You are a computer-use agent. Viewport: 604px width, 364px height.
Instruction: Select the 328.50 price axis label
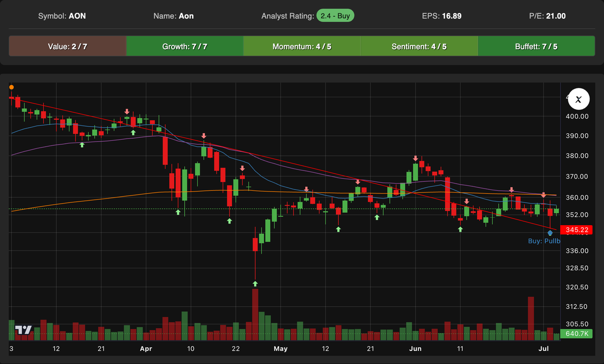[577, 268]
